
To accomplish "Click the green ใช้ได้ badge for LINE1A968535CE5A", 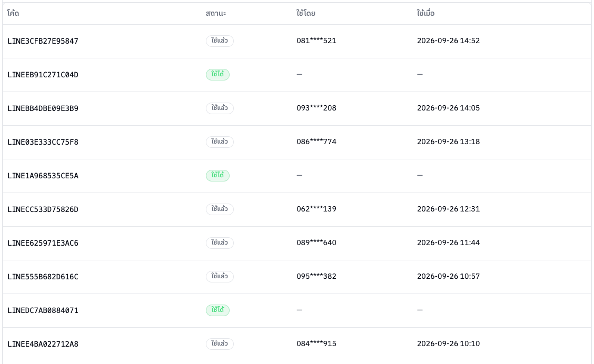I will tap(218, 176).
